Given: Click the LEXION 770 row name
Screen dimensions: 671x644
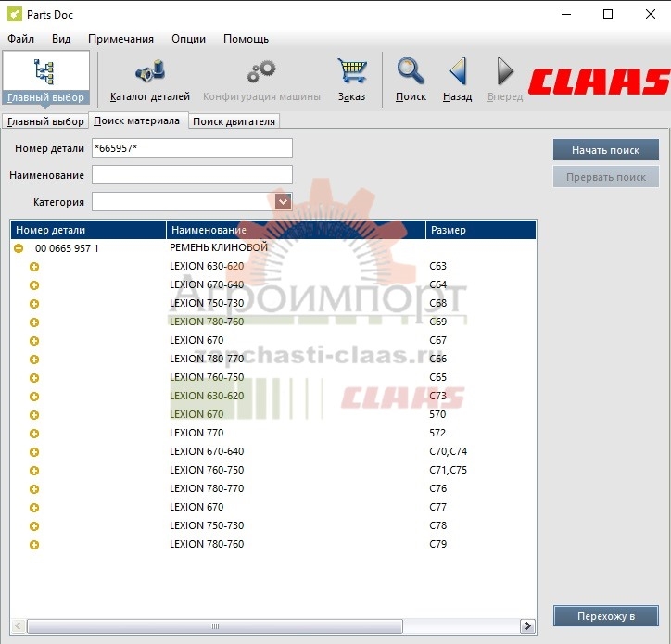Looking at the screenshot, I should click(x=196, y=433).
